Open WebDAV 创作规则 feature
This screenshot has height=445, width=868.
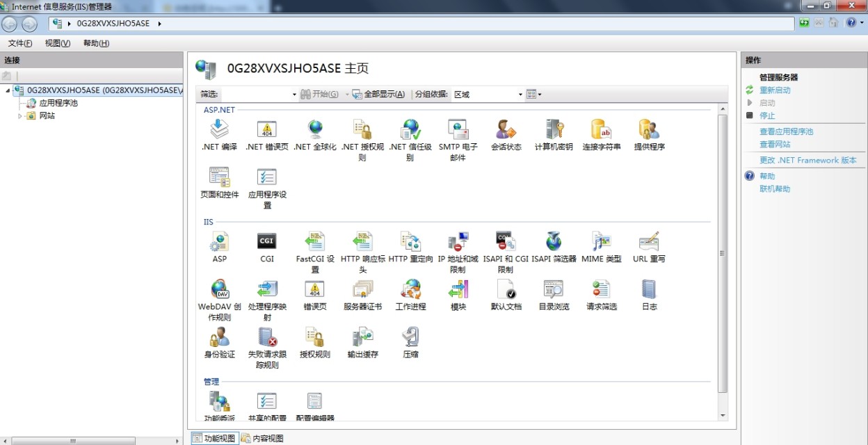219,300
